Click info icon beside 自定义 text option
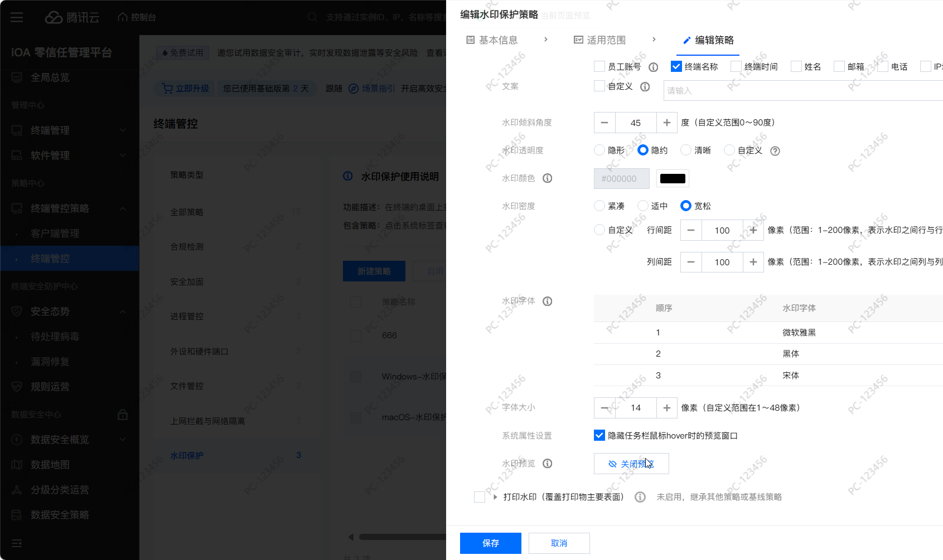The height and width of the screenshot is (560, 943). point(645,86)
